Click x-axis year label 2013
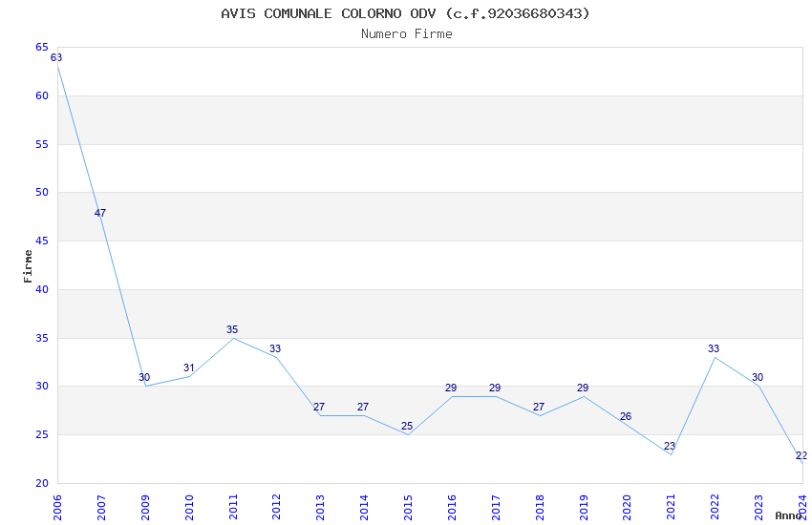This screenshot has height=525, width=812. (x=320, y=507)
